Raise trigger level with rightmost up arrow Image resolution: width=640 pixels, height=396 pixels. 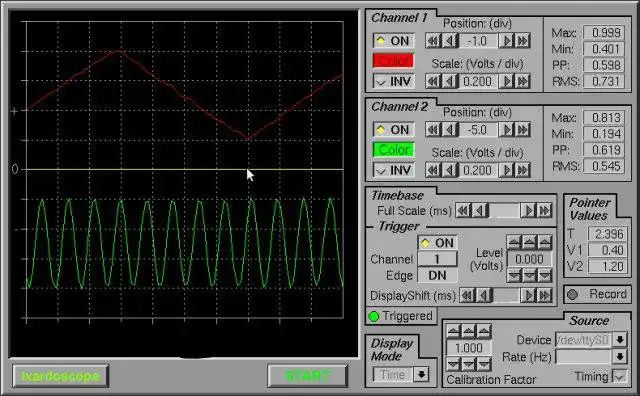545,242
